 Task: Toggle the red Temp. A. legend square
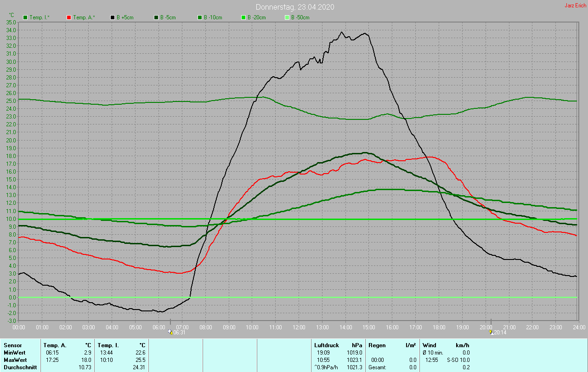pyautogui.click(x=69, y=17)
